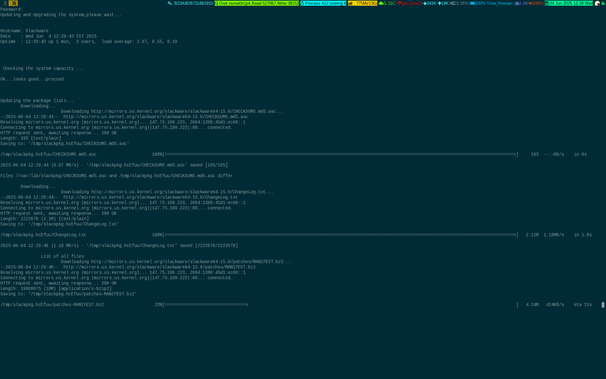Open the green disk read/write status block
The width and height of the screenshot is (606, 379).
[257, 3]
